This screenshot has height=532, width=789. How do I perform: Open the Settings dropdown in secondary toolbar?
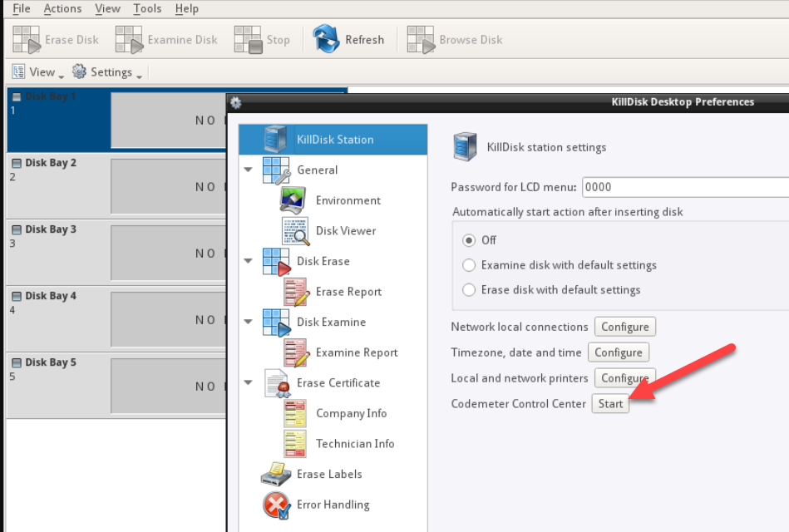106,72
